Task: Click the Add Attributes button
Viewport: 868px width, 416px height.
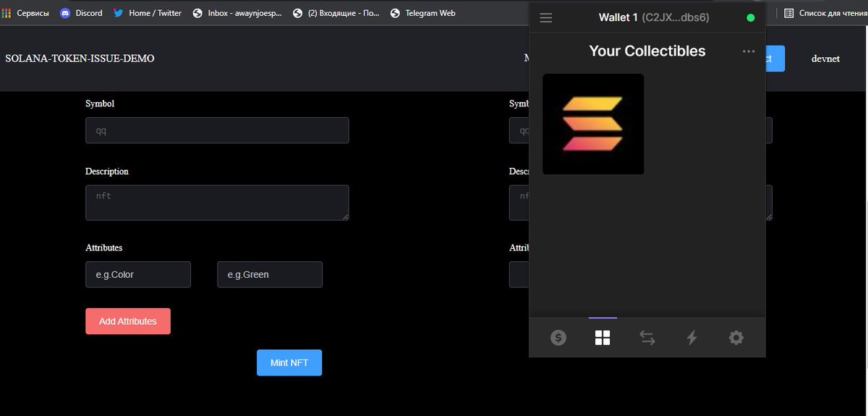Action: click(128, 321)
